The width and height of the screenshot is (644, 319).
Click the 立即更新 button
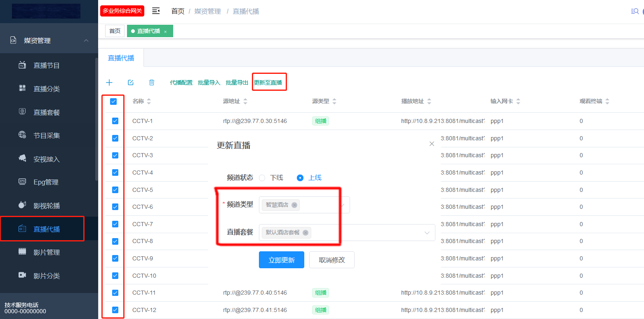282,260
